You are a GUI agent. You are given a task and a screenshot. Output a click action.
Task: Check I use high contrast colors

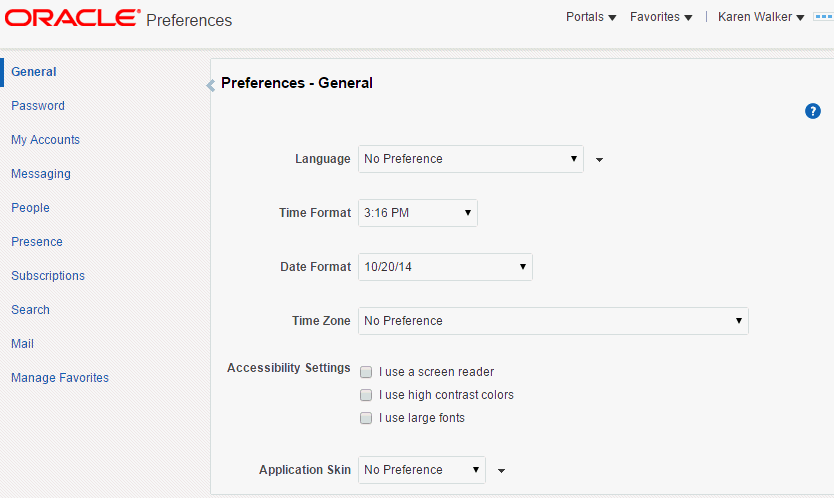(x=366, y=395)
